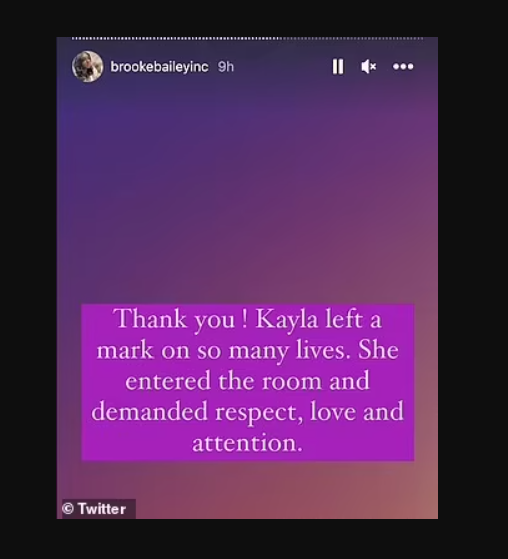Click the copyright symbol beside Twitter
Screen dimensions: 508x559
coord(68,509)
